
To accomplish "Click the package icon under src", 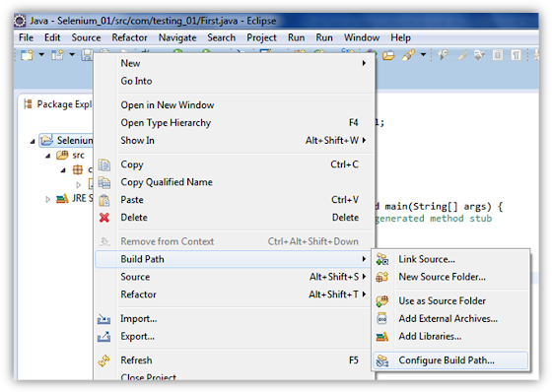I will pyautogui.click(x=78, y=170).
